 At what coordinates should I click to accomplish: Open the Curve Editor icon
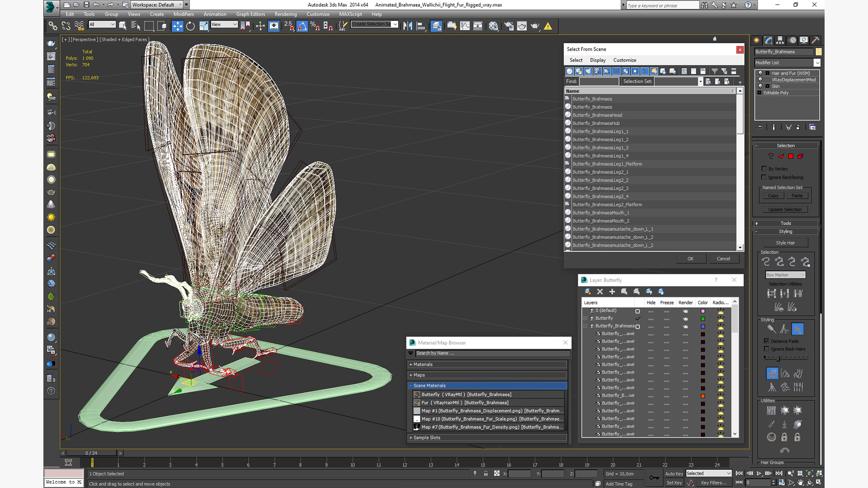[x=465, y=26]
